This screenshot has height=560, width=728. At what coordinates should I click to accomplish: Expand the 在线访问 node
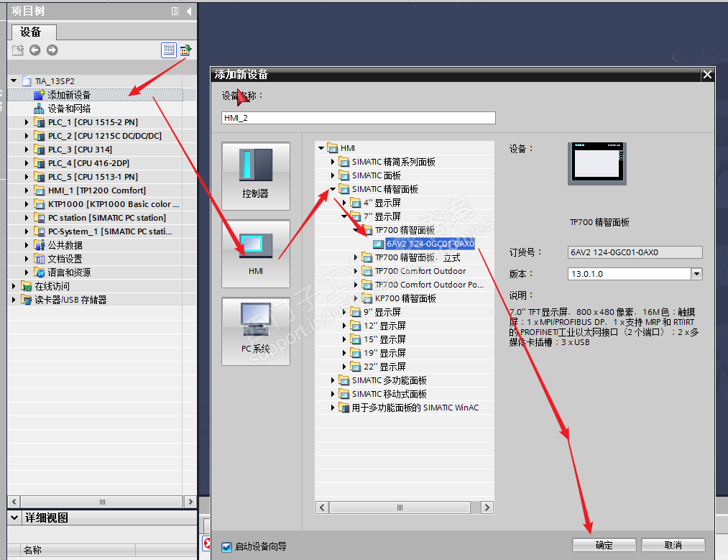coord(14,286)
